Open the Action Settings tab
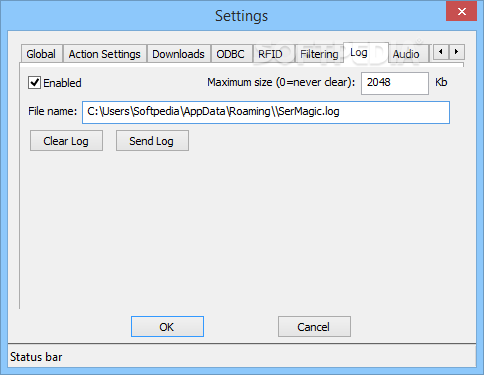 coord(104,54)
